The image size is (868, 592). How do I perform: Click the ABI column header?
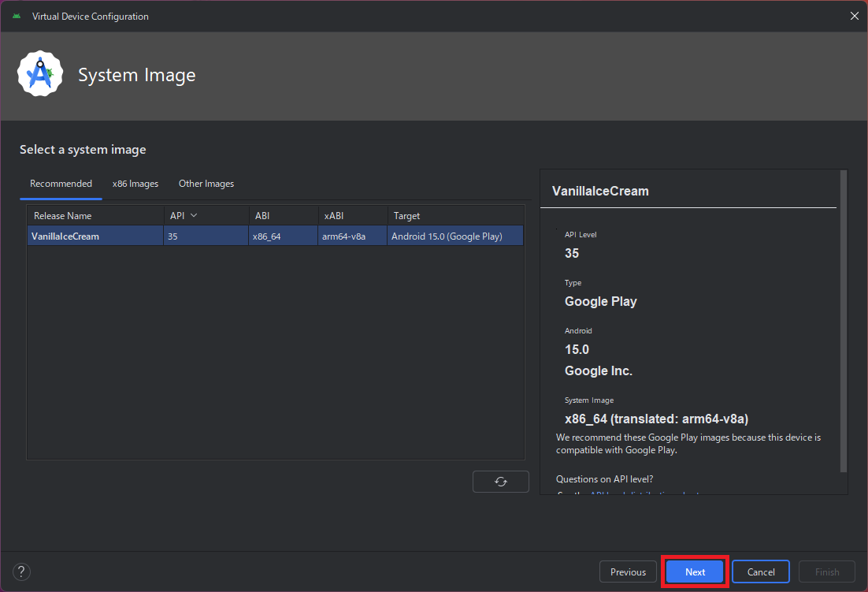coord(262,215)
